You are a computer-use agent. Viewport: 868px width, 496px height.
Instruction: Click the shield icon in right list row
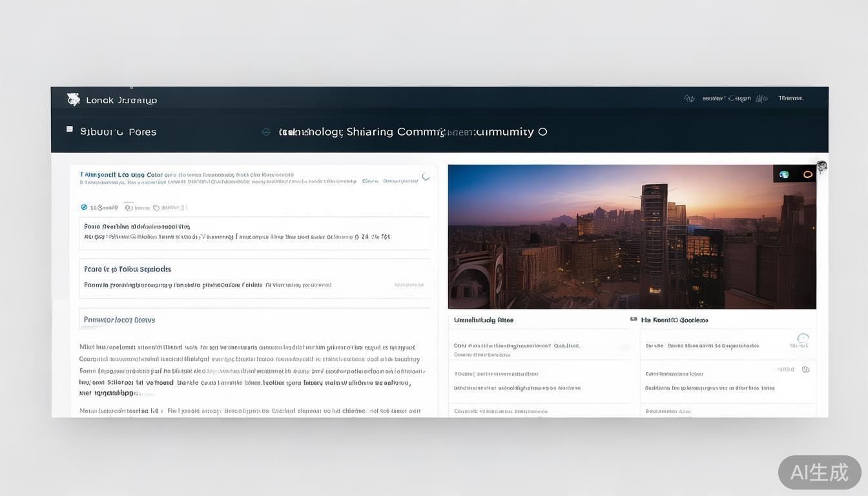coord(805,369)
